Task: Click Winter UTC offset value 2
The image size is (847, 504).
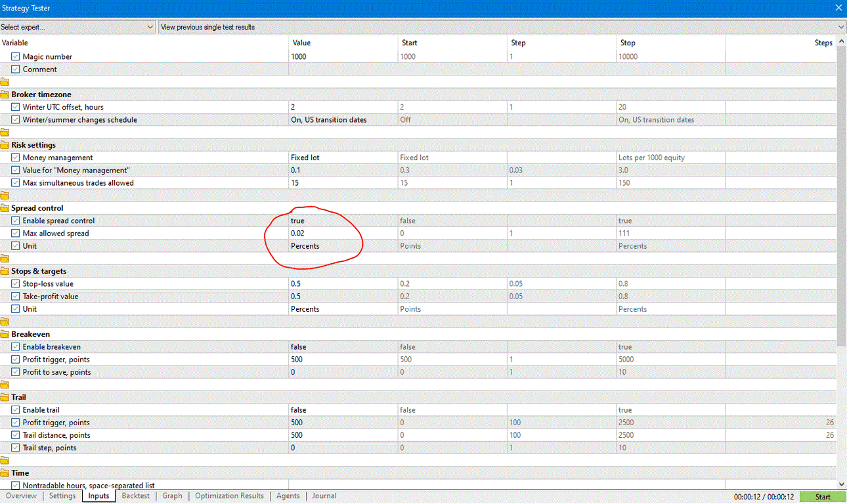Action: click(x=343, y=107)
